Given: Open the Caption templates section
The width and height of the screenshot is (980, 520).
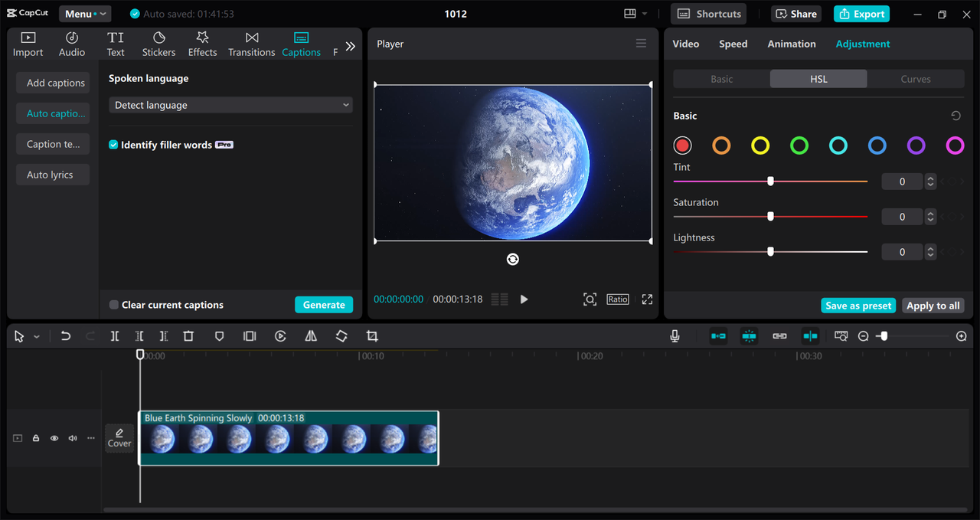Looking at the screenshot, I should 53,144.
